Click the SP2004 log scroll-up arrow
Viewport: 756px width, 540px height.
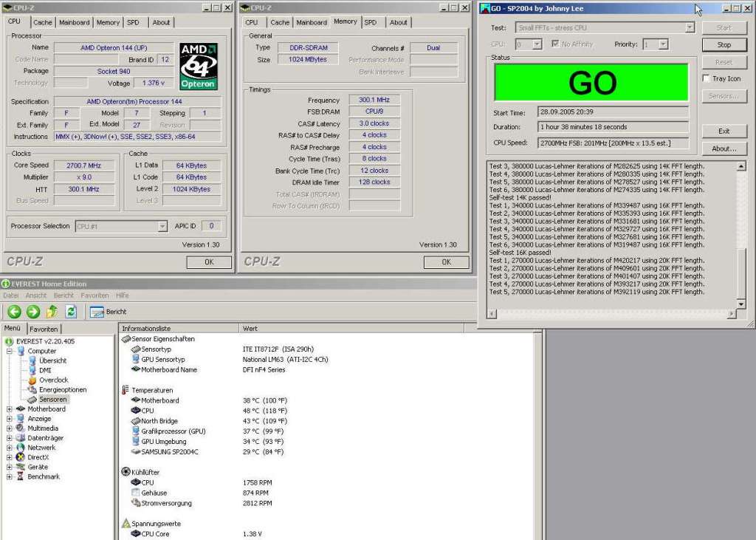coord(741,166)
